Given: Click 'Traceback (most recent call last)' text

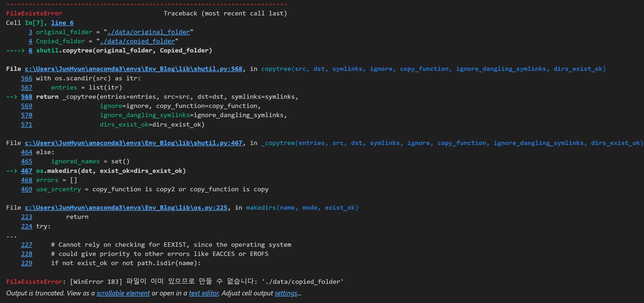Looking at the screenshot, I should [225, 13].
